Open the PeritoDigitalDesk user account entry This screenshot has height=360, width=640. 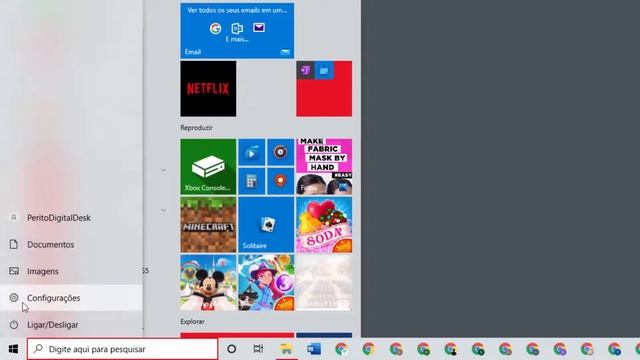pyautogui.click(x=71, y=218)
